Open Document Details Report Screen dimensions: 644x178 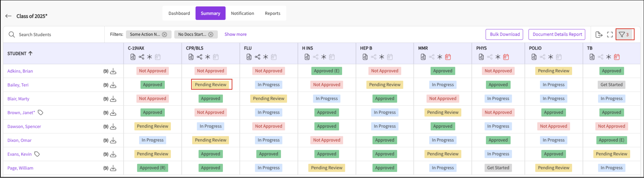(x=557, y=34)
